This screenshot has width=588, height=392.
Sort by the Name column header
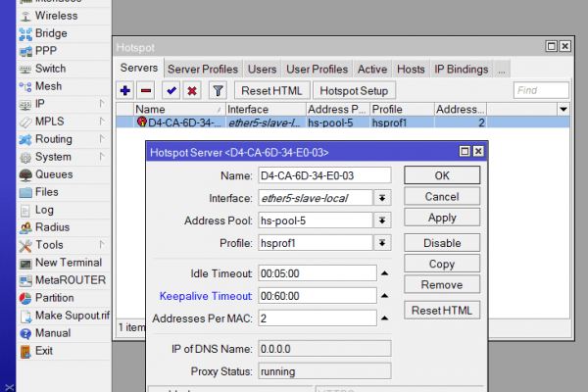pos(179,109)
